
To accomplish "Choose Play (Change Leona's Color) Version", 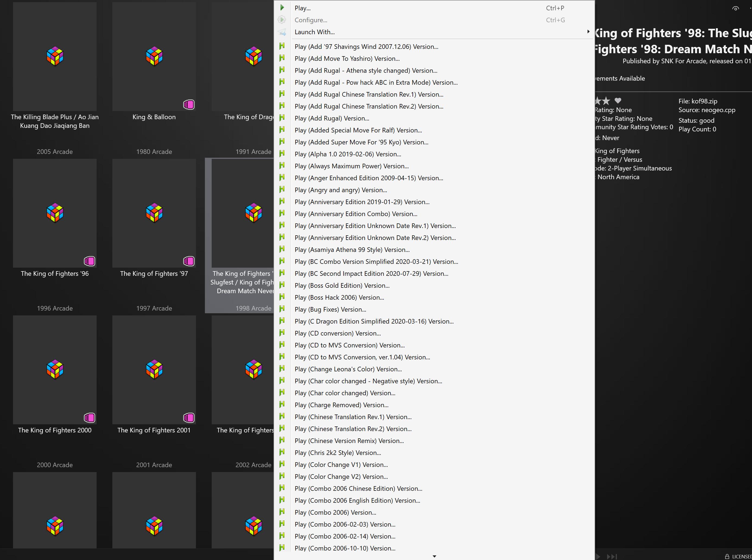I will click(434, 369).
